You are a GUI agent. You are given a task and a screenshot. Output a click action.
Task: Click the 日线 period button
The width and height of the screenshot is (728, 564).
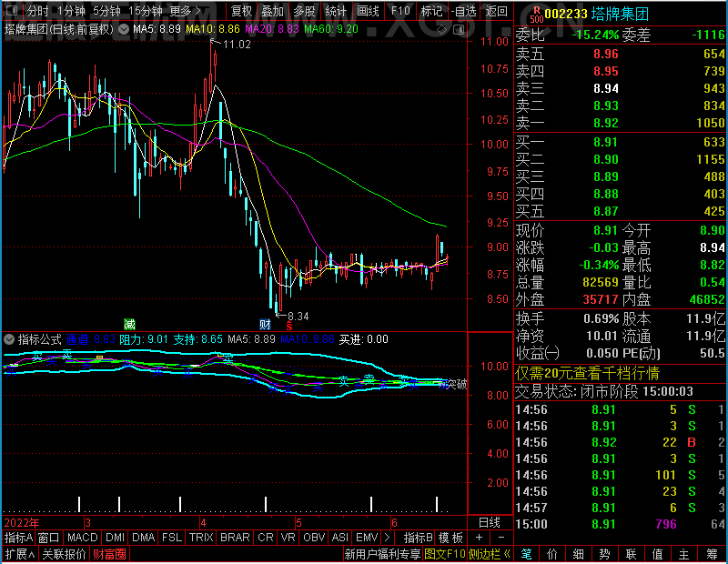point(490,523)
